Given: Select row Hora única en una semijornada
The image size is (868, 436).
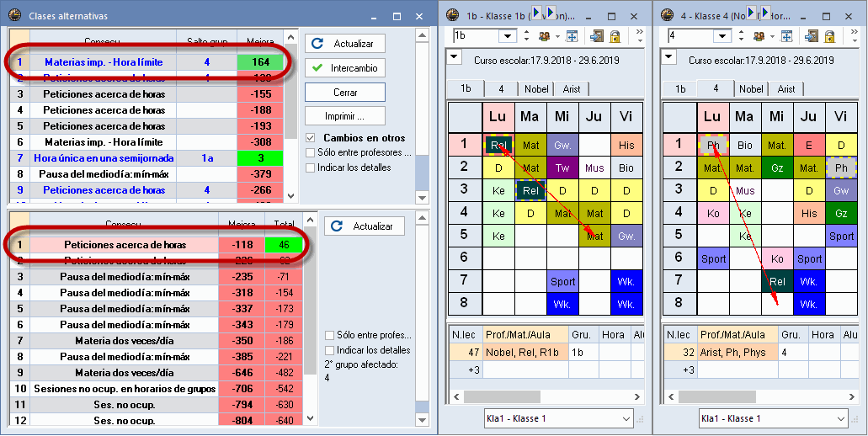Looking at the screenshot, I should click(146, 158).
